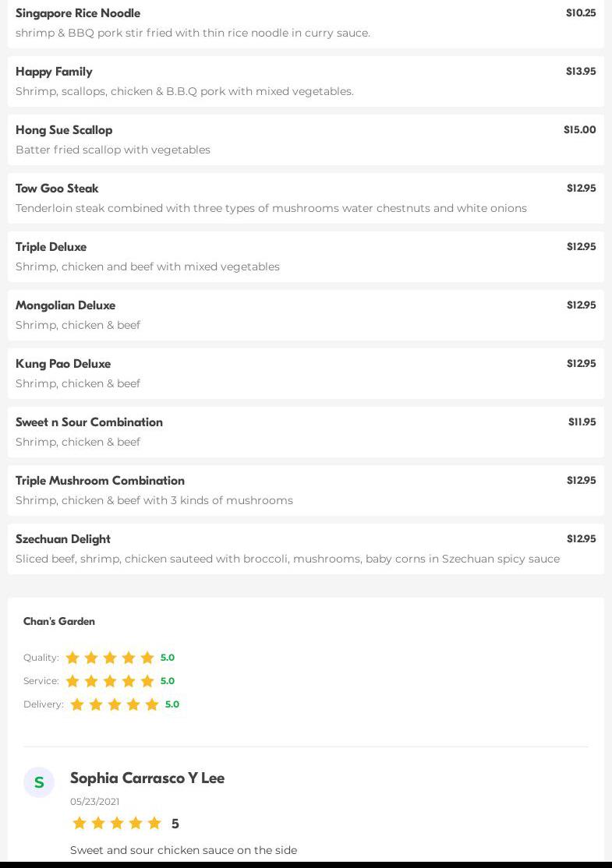Click the first Quality rating star

[73, 658]
